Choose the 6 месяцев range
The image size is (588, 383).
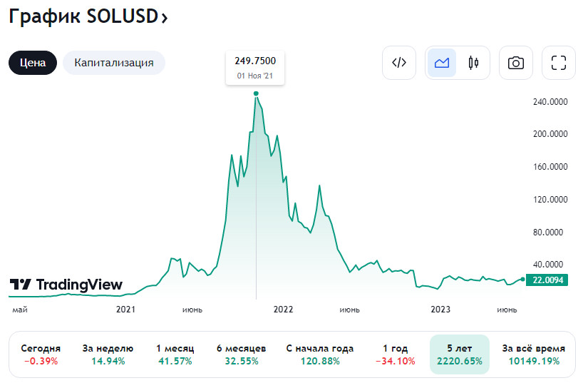click(x=242, y=354)
